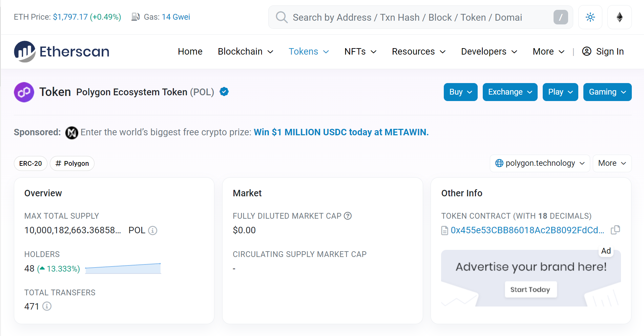Viewport: 644px width, 336px height.
Task: Click the Polygon tag
Action: (72, 163)
